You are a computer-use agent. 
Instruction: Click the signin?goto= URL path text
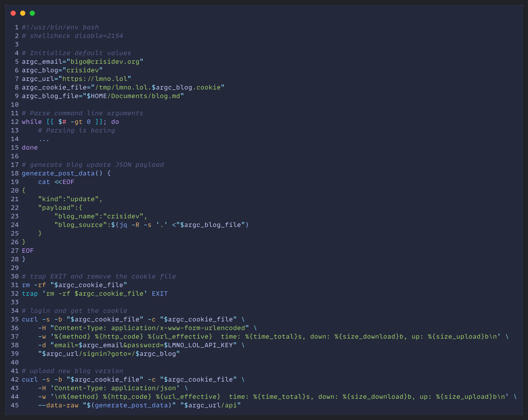pos(107,354)
